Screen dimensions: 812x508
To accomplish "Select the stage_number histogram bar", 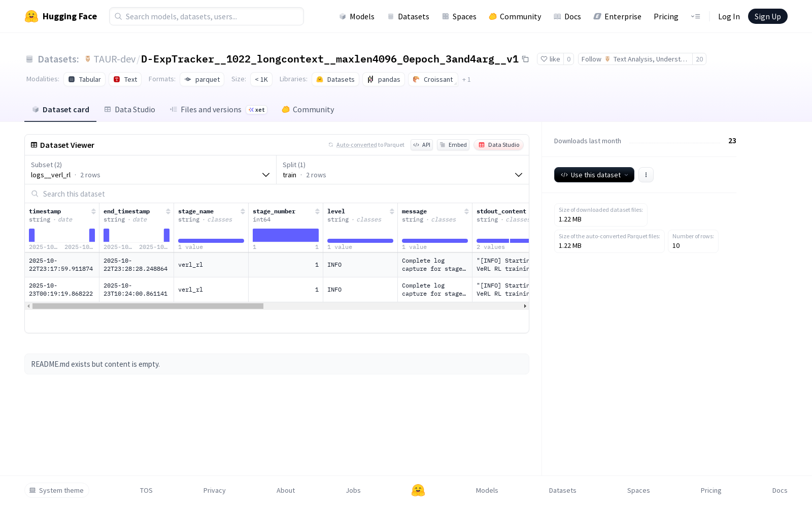I will 286,235.
